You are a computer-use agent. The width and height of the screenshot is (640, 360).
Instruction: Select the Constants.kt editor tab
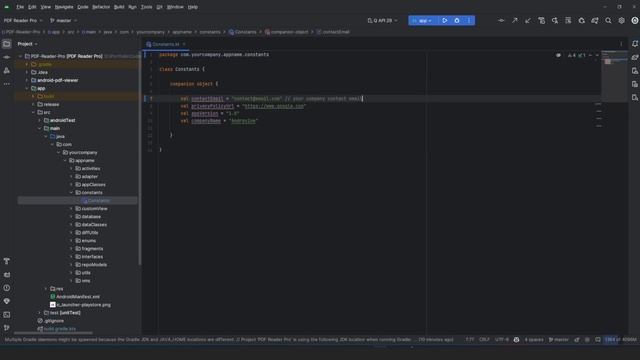click(x=166, y=44)
